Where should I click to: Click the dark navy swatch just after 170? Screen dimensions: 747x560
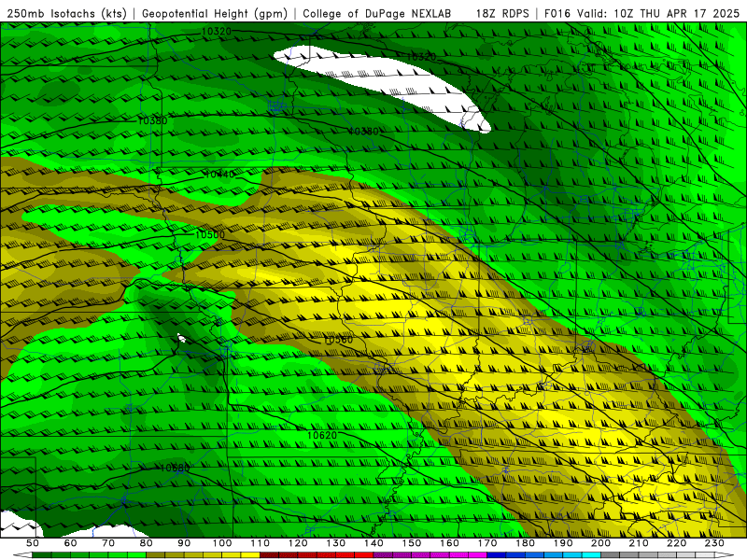click(x=497, y=555)
